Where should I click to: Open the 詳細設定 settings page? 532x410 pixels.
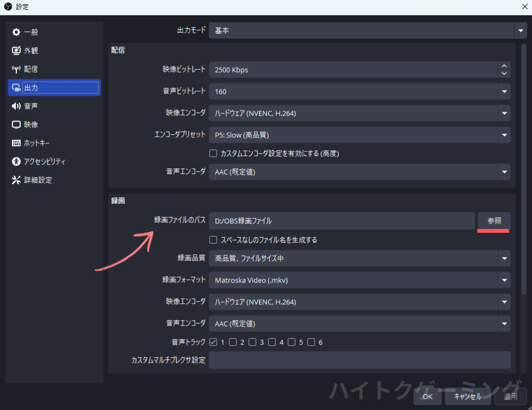55,180
